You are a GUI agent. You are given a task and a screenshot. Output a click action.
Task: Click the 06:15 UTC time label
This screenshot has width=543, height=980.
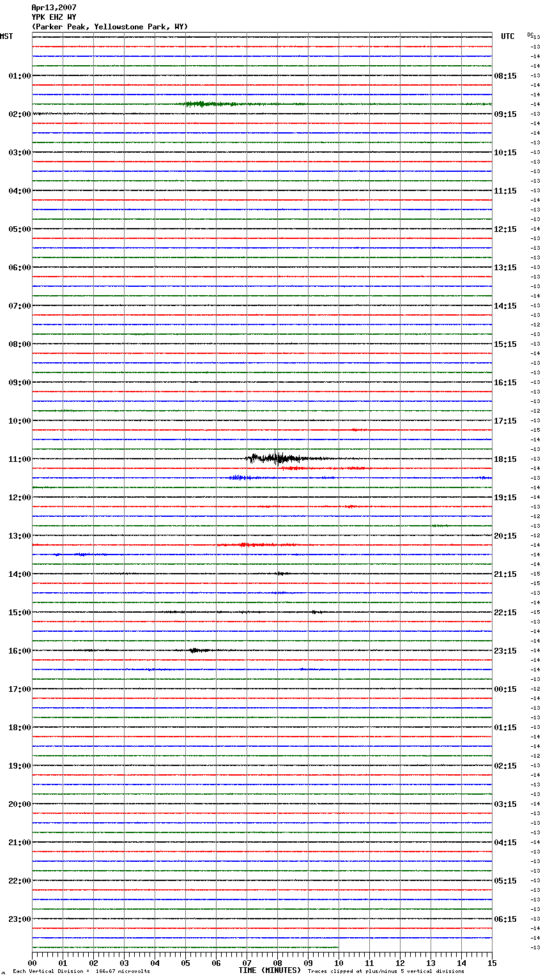coord(505,919)
